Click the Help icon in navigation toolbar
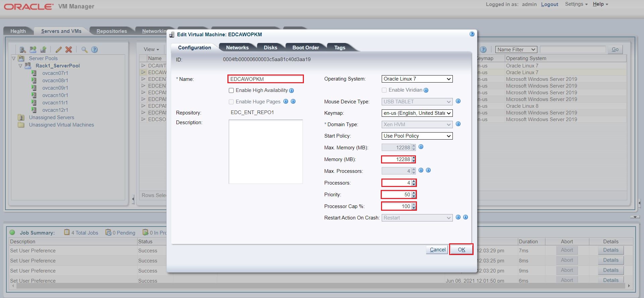Viewport: 644px width, 298px height. [x=95, y=50]
